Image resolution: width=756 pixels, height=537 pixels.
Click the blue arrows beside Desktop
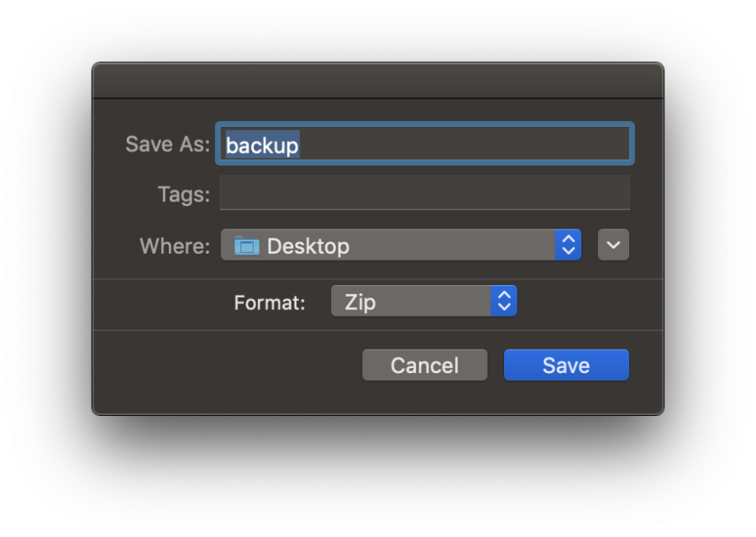[x=569, y=245]
